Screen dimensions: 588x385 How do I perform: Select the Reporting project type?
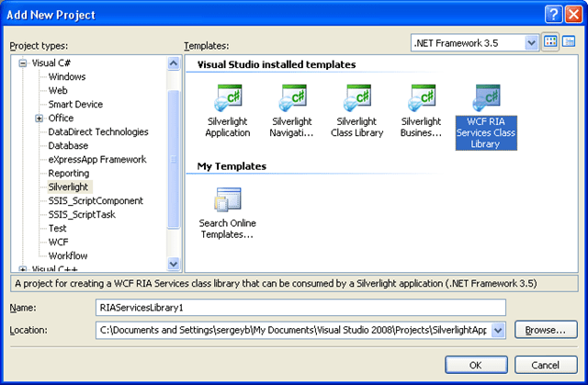(69, 173)
